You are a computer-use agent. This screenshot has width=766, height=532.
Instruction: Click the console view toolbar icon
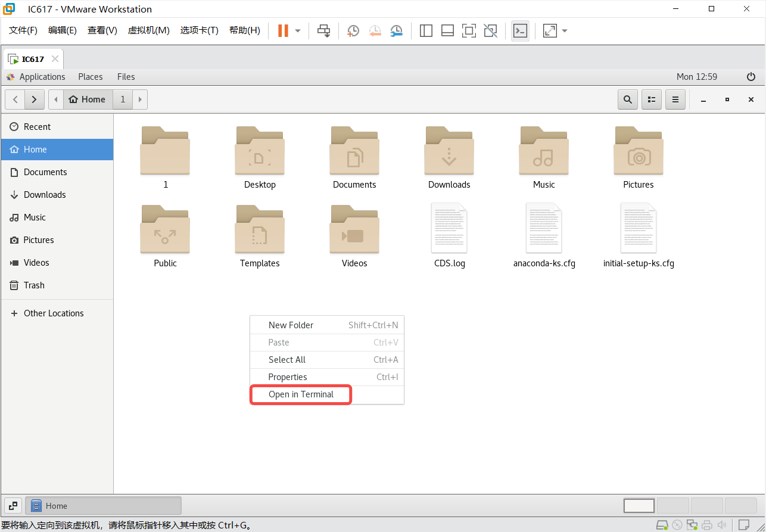click(520, 31)
